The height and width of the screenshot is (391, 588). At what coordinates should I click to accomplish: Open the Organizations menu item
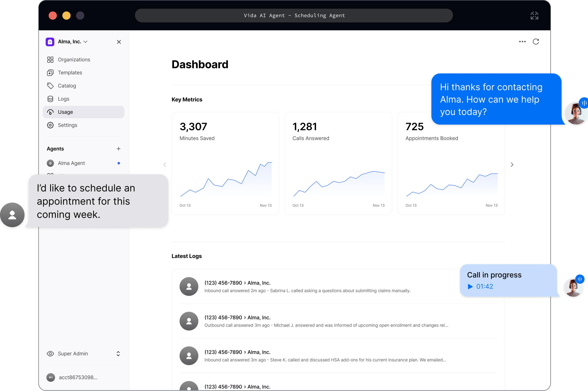tap(74, 60)
